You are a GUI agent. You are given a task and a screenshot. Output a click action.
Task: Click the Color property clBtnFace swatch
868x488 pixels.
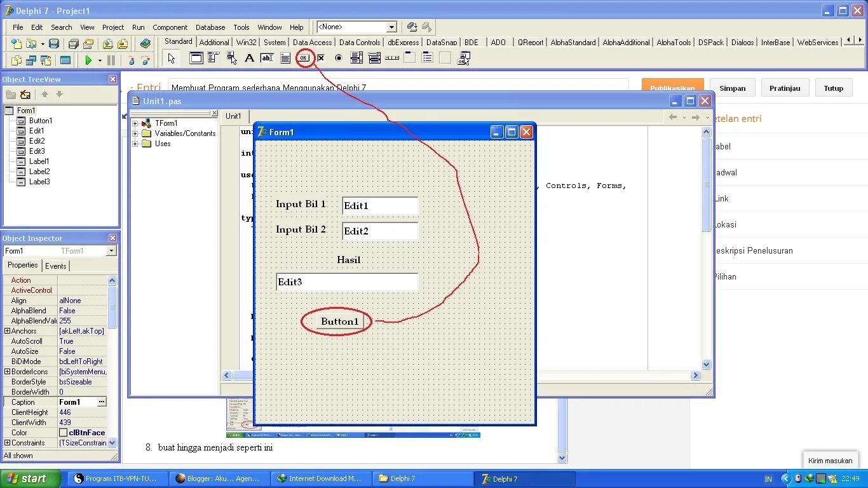(63, 433)
